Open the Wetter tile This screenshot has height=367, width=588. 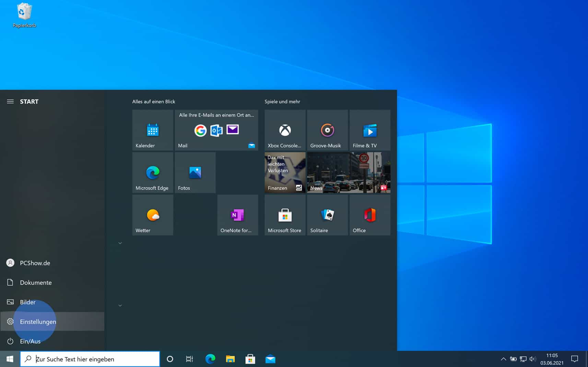(153, 215)
